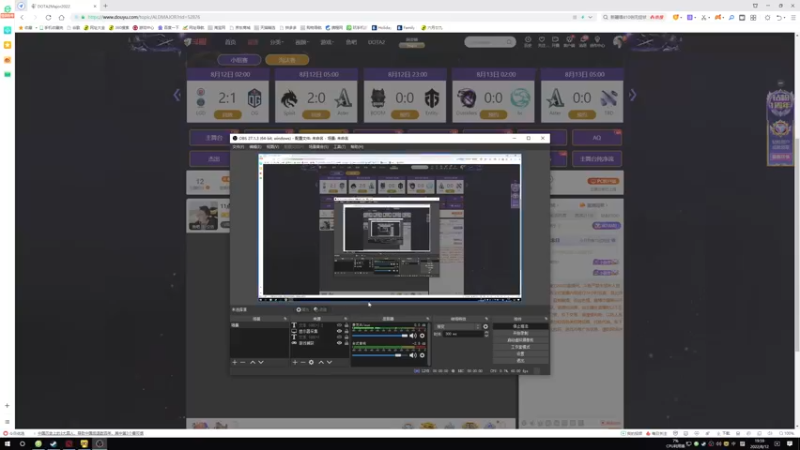
Task: Open the 分类 dropdown in Douyu nav
Action: pyautogui.click(x=277, y=42)
